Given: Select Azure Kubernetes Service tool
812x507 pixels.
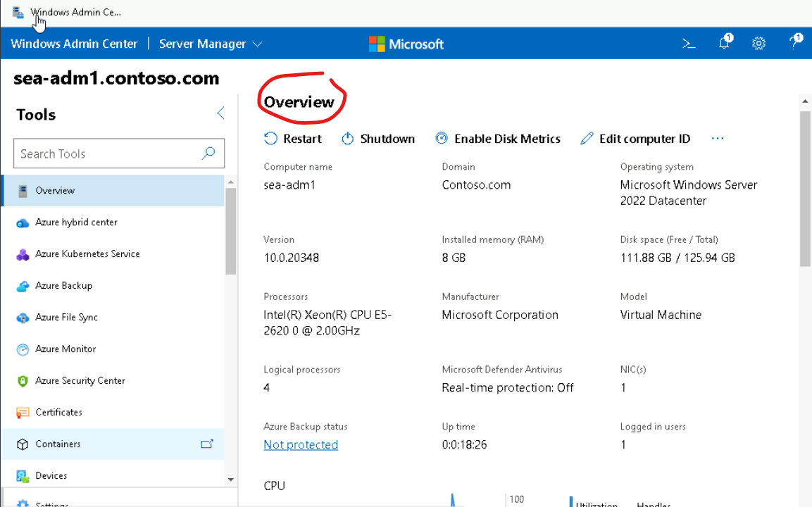Looking at the screenshot, I should click(x=113, y=254).
